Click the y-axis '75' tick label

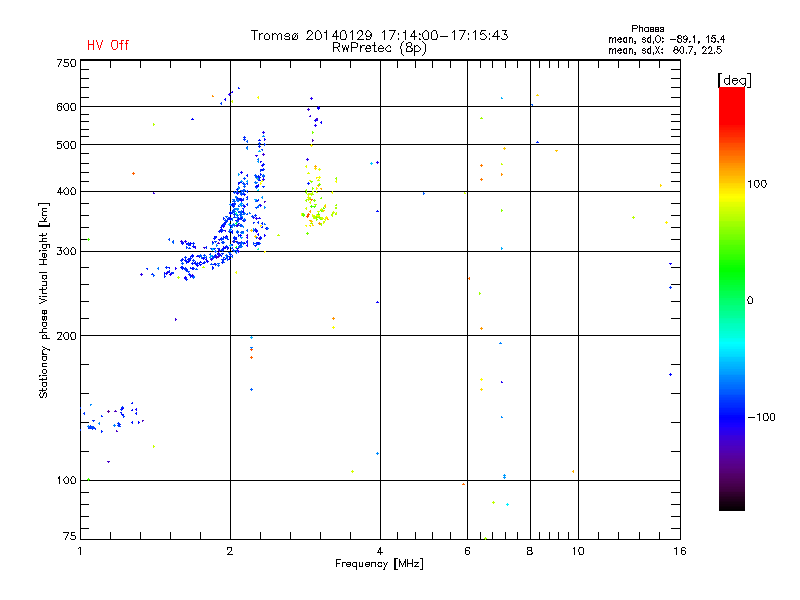coord(70,536)
